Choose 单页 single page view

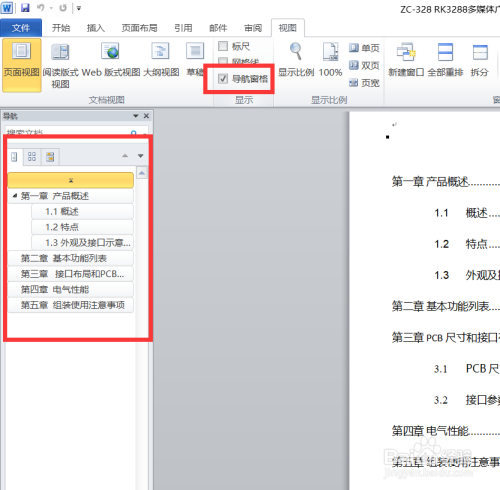pos(364,48)
